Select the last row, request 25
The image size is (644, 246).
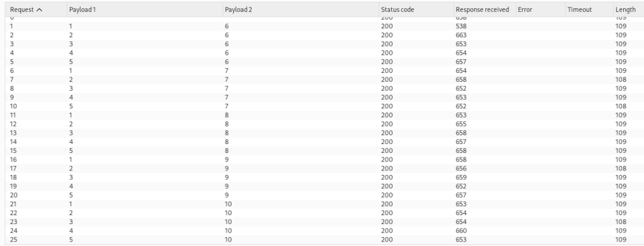[325, 240]
